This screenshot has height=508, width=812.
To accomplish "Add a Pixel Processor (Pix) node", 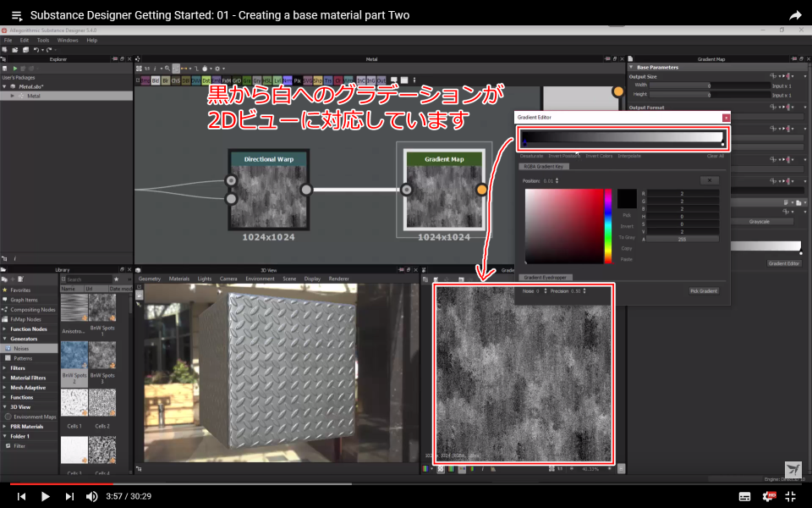I will pyautogui.click(x=298, y=81).
